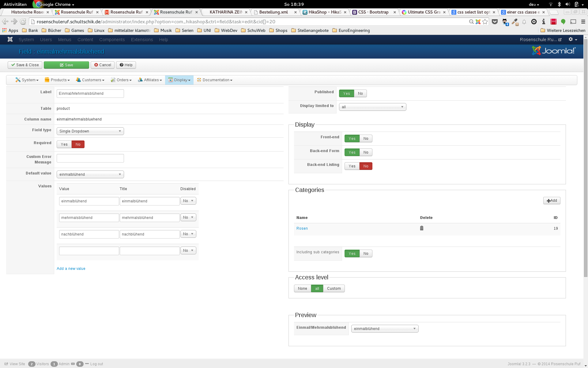
Task: Click the Joomla logo icon in admin menu
Action: (x=10, y=40)
